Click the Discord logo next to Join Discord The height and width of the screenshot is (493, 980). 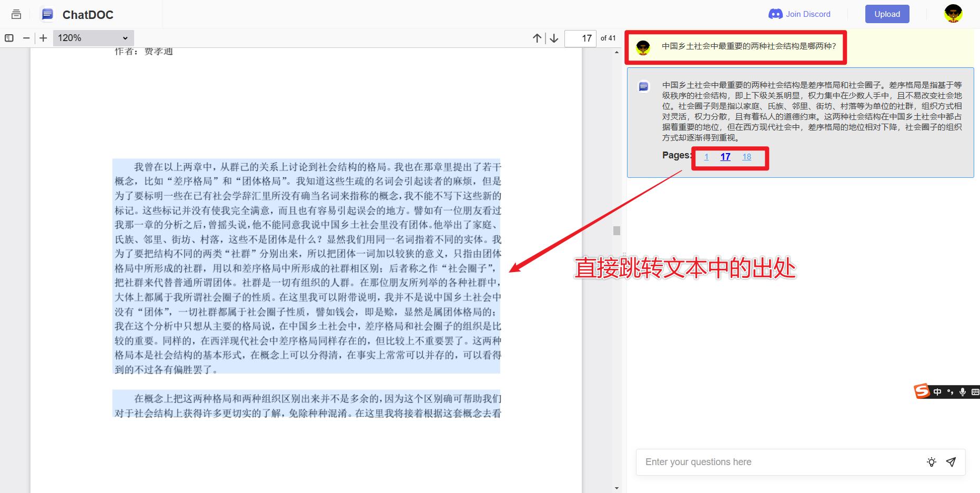pos(775,14)
